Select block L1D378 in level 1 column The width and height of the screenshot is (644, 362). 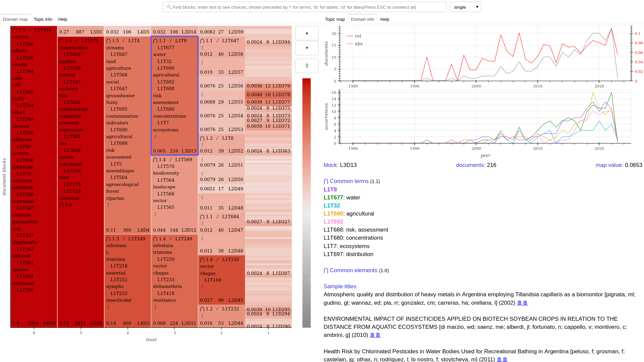click(x=269, y=95)
